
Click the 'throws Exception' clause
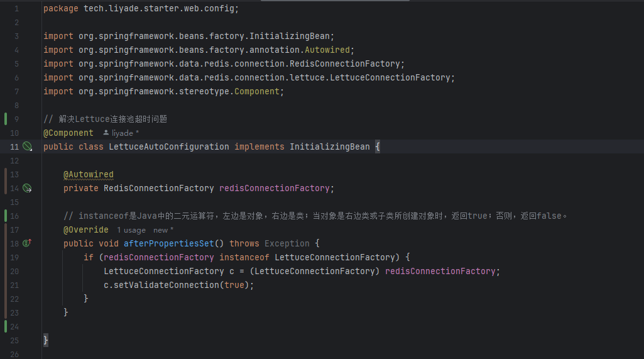[269, 243]
